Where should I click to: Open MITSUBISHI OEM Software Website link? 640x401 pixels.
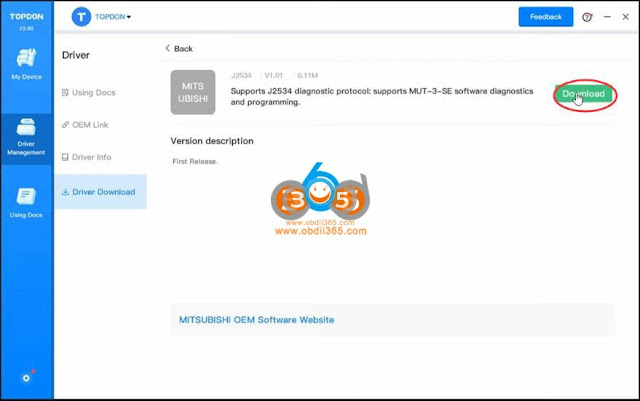[x=256, y=320]
